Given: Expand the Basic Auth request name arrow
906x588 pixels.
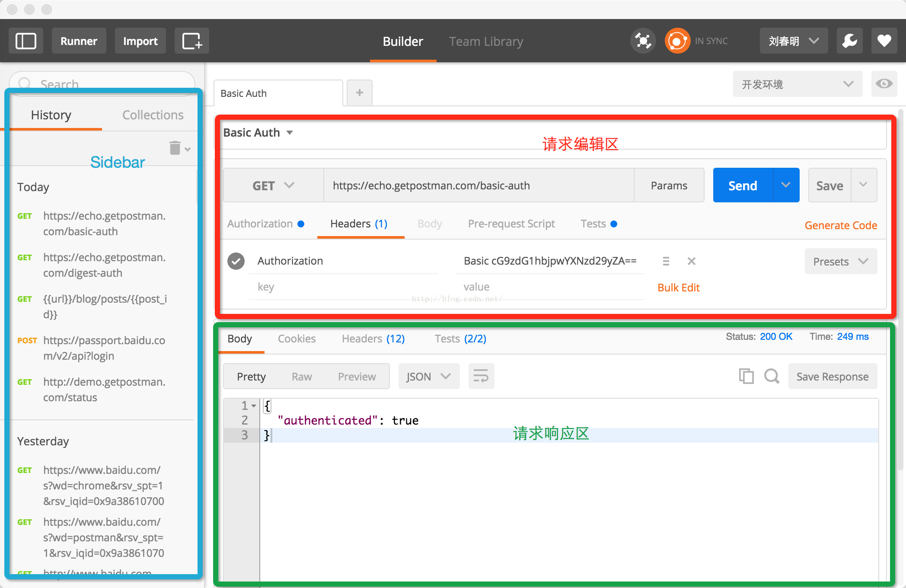Looking at the screenshot, I should (290, 133).
